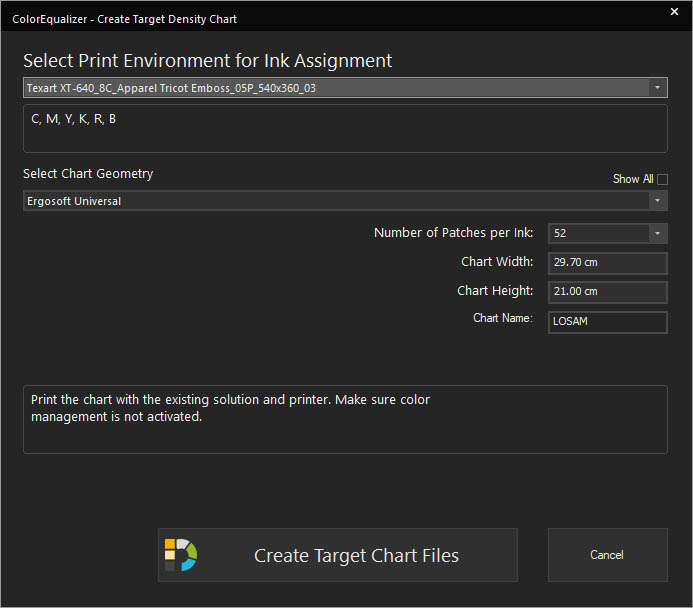The height and width of the screenshot is (608, 693).
Task: Expand the print environment dropdown arrow
Action: (657, 87)
